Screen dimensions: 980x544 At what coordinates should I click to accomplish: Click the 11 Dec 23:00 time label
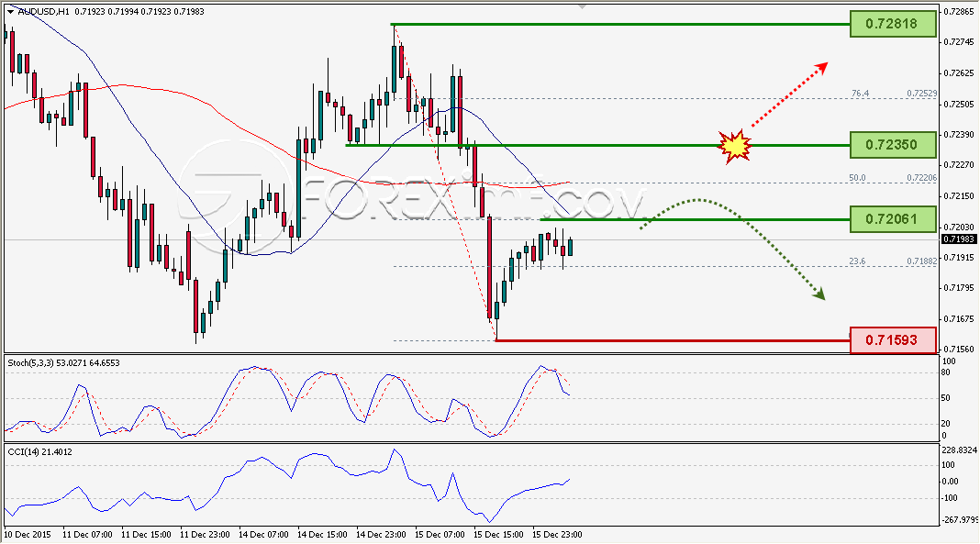pyautogui.click(x=205, y=535)
